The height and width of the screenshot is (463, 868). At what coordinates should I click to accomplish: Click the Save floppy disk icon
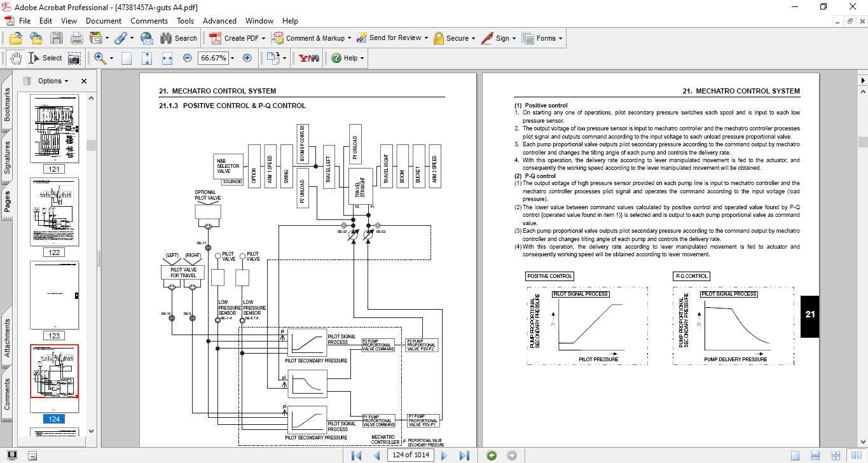coord(57,38)
